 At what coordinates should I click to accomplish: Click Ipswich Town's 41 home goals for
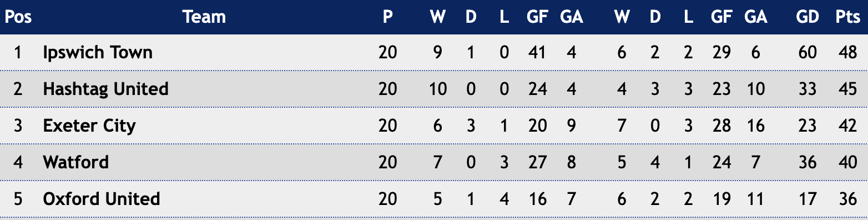click(x=537, y=53)
